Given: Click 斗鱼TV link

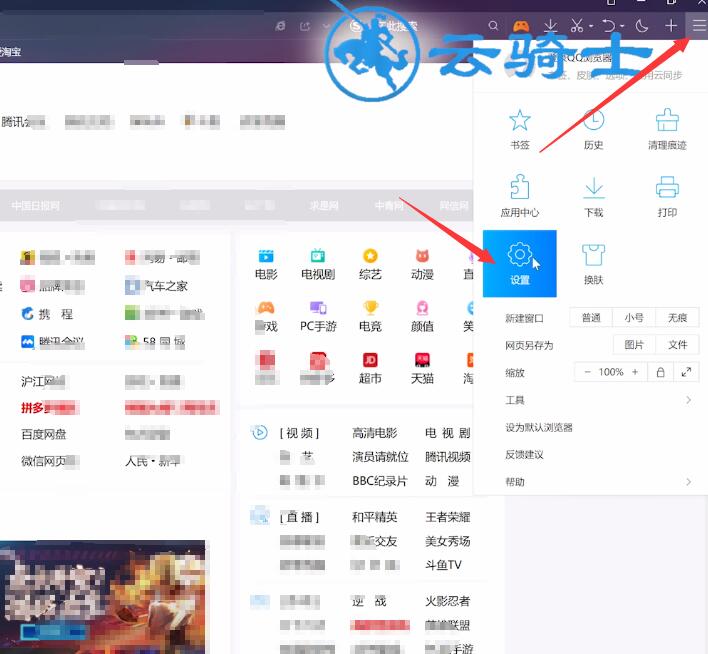Looking at the screenshot, I should [x=443, y=565].
